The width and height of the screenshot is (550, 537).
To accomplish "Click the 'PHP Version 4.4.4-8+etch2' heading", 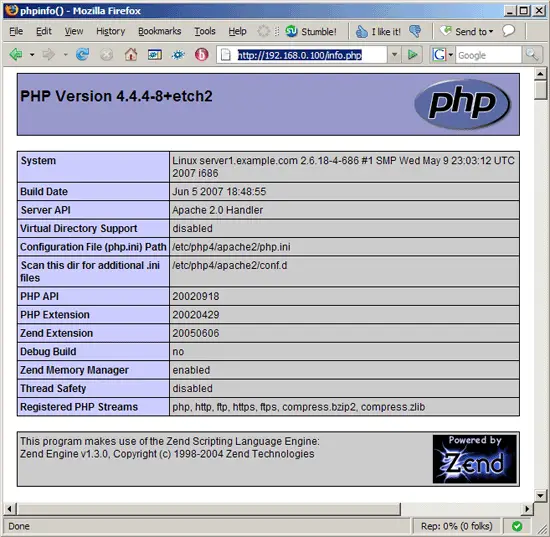I will click(116, 96).
